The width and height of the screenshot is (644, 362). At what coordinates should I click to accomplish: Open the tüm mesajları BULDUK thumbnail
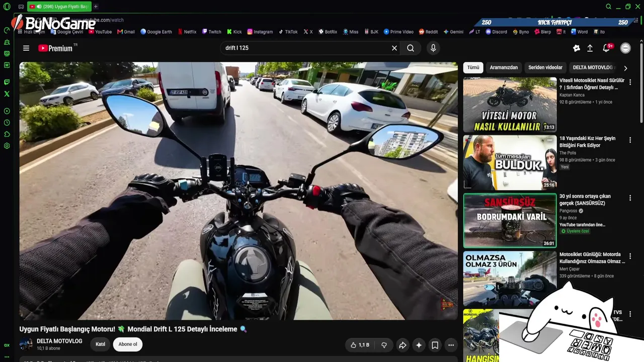pos(510,162)
